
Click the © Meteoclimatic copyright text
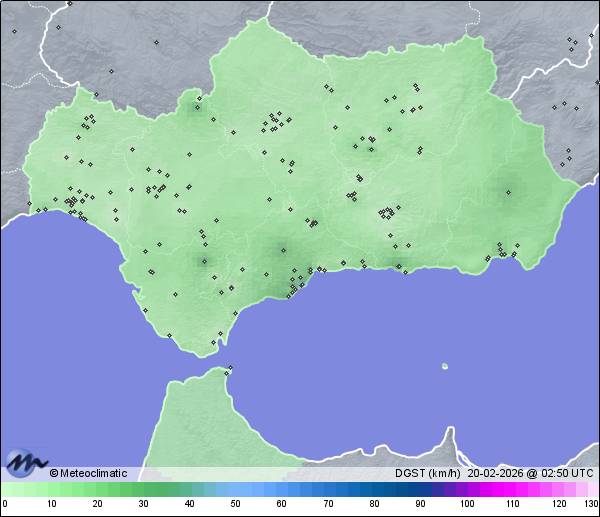pos(88,473)
